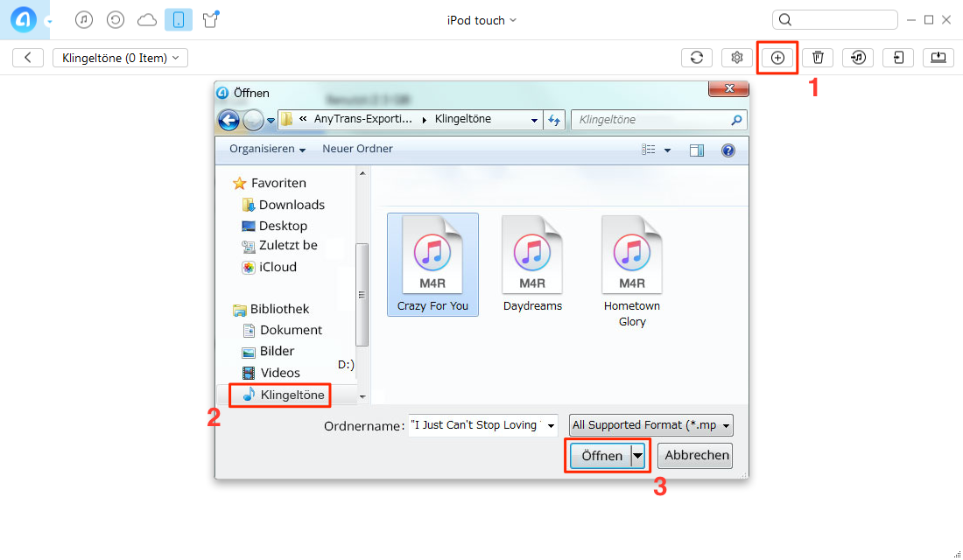Close the Öffnen dialog
Viewport: 963px width, 560px height.
coord(728,88)
